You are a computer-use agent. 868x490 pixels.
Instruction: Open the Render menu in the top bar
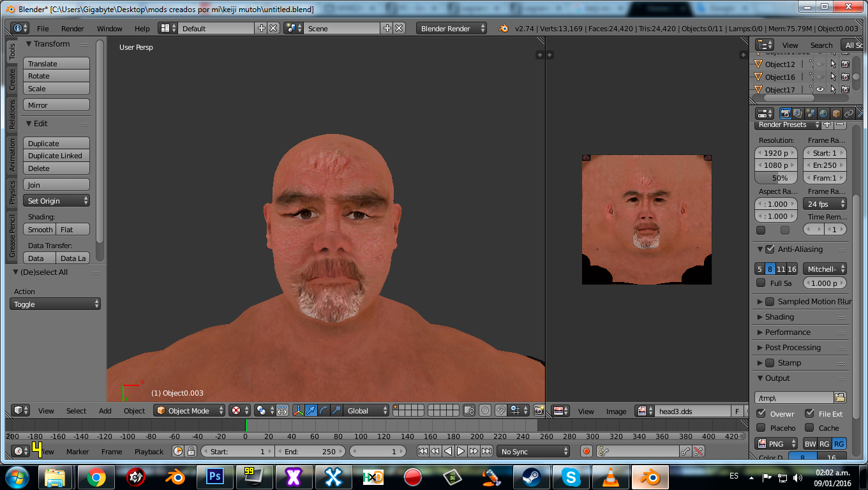tap(73, 29)
